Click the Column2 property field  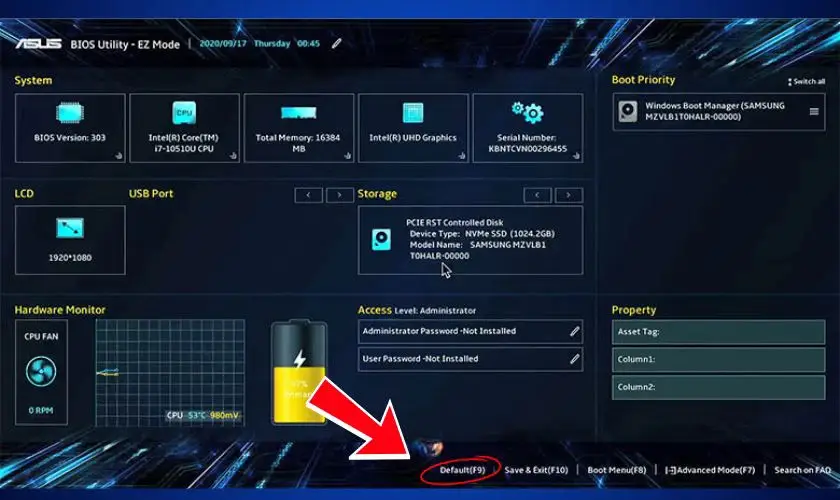coord(718,387)
